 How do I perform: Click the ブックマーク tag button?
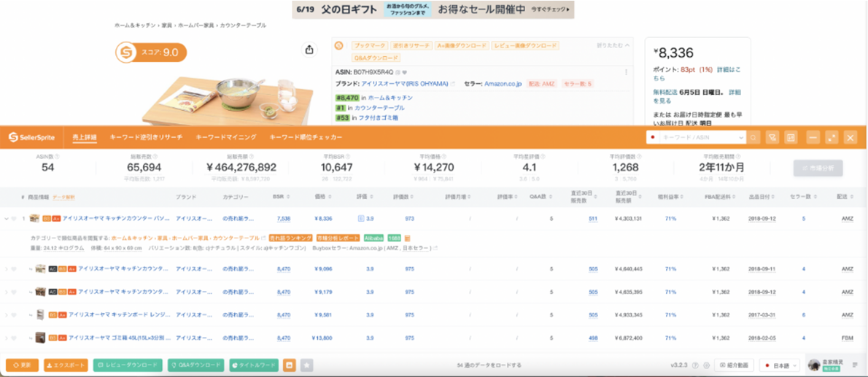tap(368, 45)
